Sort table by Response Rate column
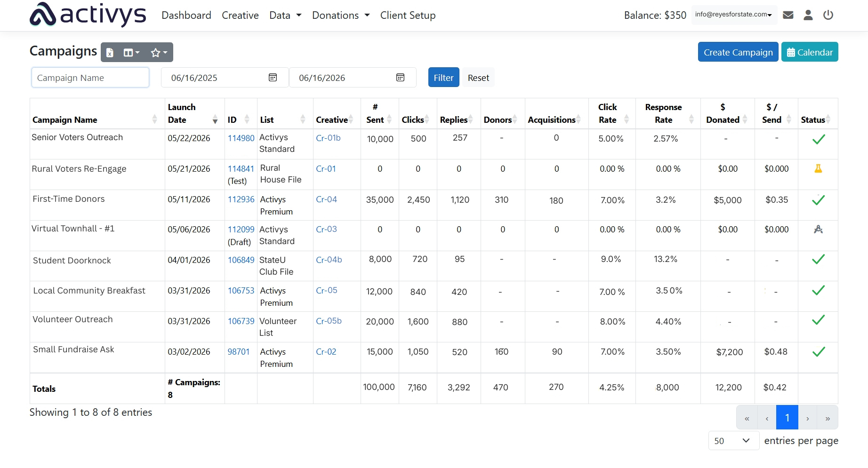The height and width of the screenshot is (468, 868). click(668, 114)
